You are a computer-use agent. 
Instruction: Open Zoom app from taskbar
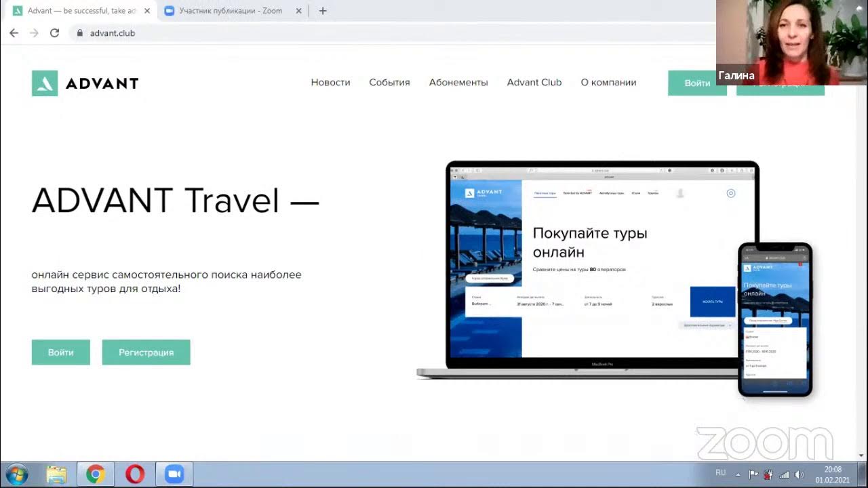point(174,474)
